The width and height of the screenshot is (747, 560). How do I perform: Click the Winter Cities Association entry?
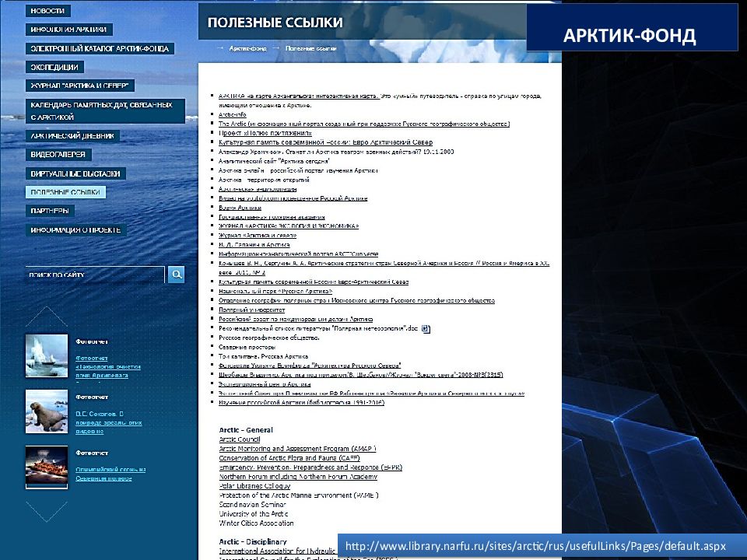coord(256,523)
